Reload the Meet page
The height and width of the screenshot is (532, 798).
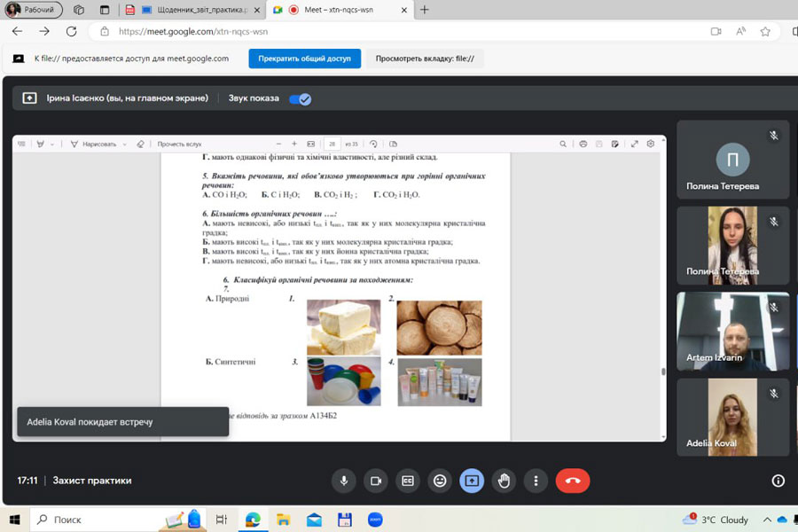click(x=71, y=32)
